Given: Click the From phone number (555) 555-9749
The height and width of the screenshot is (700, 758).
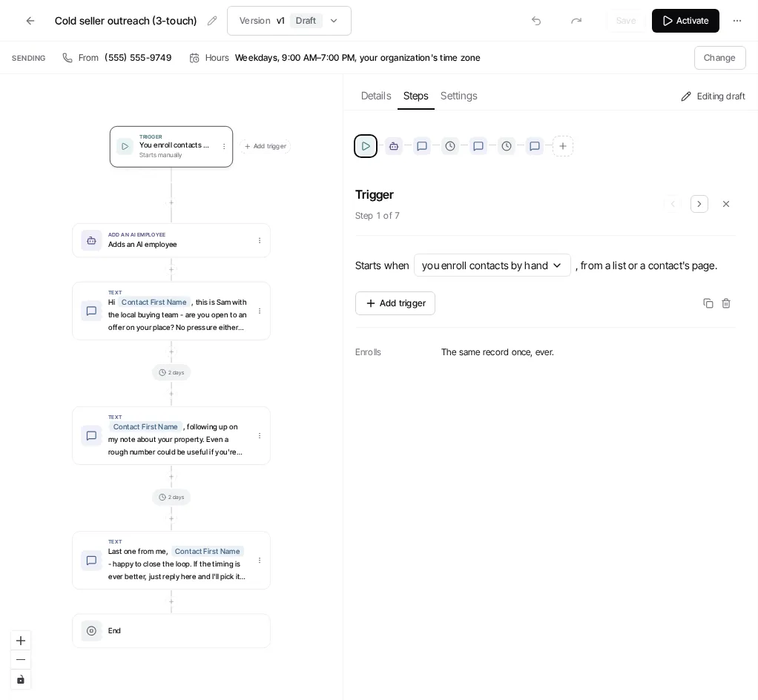Looking at the screenshot, I should click(138, 58).
